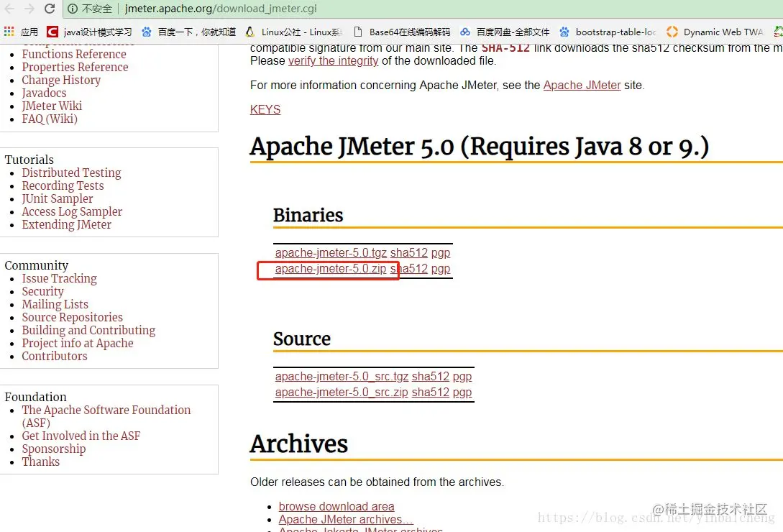The image size is (783, 532).
Task: Open Source Repositories community link
Action: pyautogui.click(x=73, y=318)
